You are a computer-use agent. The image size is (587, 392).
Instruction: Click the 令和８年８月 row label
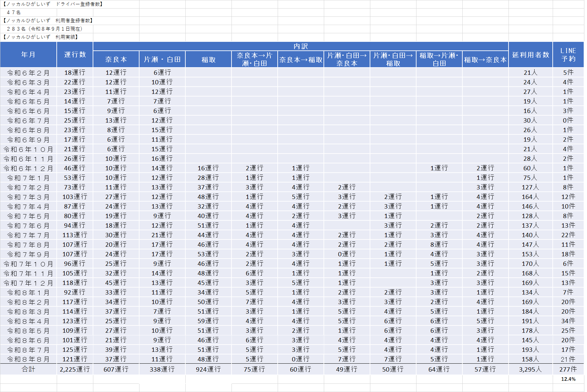28,359
